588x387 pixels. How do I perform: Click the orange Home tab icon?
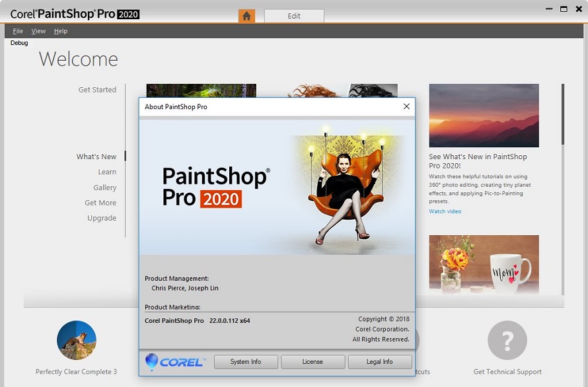click(246, 16)
